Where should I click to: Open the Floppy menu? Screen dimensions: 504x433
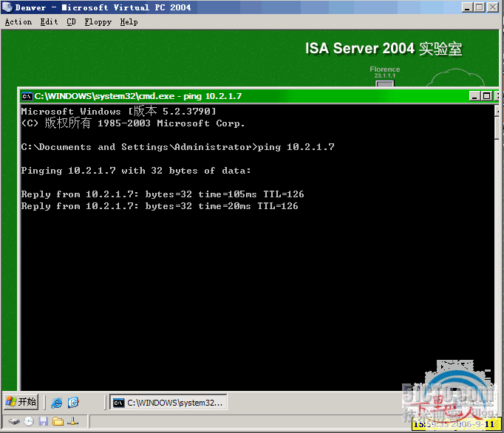click(x=98, y=22)
